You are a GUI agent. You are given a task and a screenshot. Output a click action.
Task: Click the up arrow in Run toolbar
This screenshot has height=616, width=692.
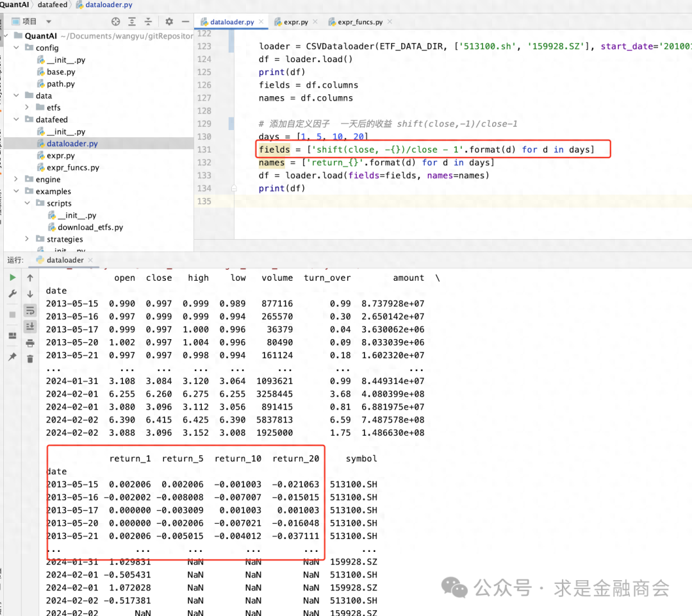(x=30, y=278)
